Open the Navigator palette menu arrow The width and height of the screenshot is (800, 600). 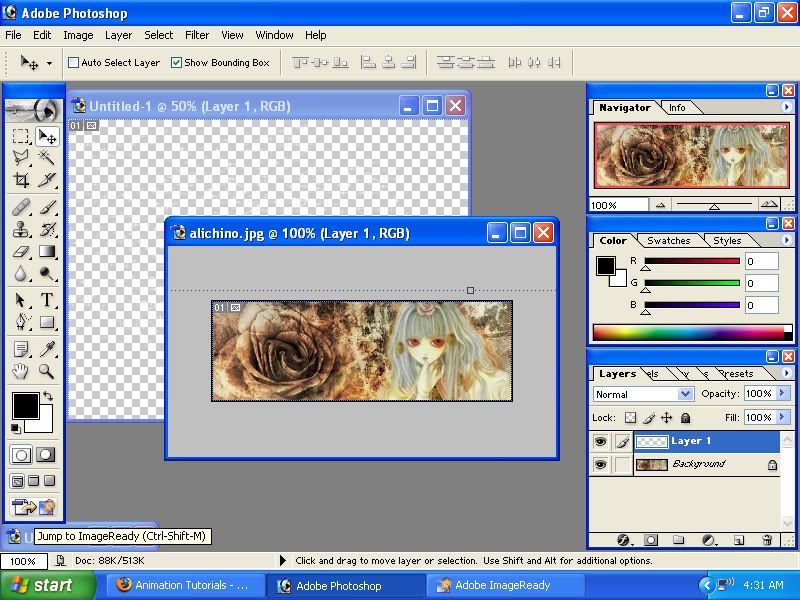click(786, 107)
